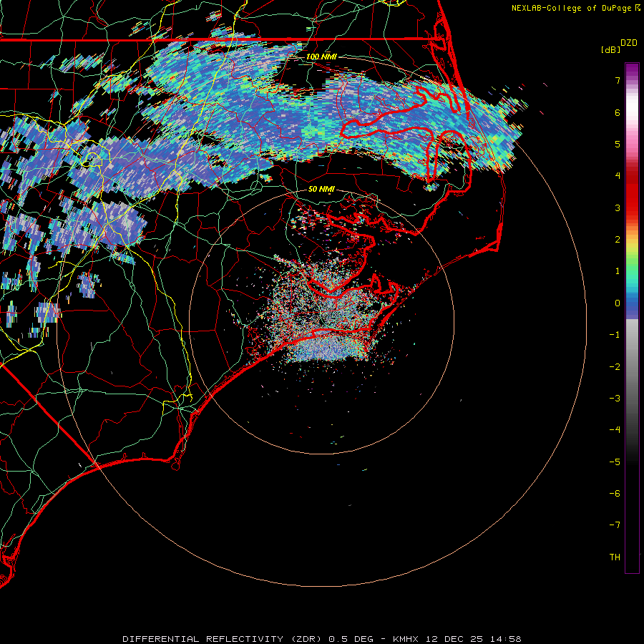Click the 6 value on the color scale
This screenshot has height=644, width=644.
[618, 112]
